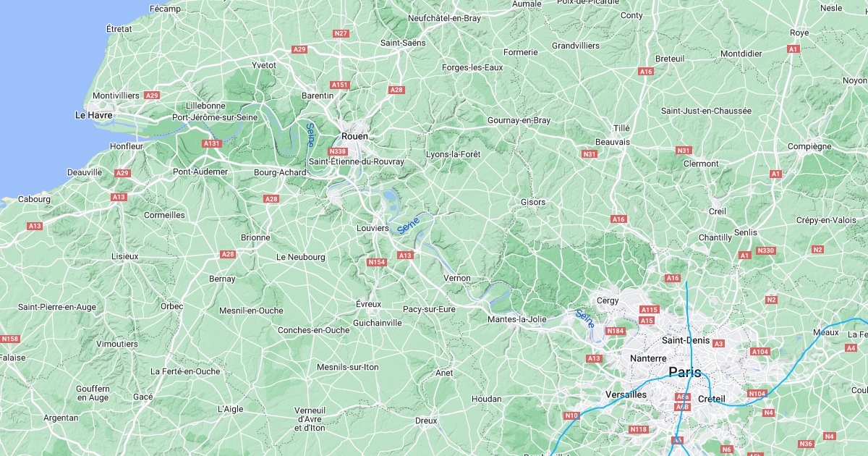The height and width of the screenshot is (456, 868).
Task: Click the N118 road marker below Versailles
Action: tap(639, 429)
